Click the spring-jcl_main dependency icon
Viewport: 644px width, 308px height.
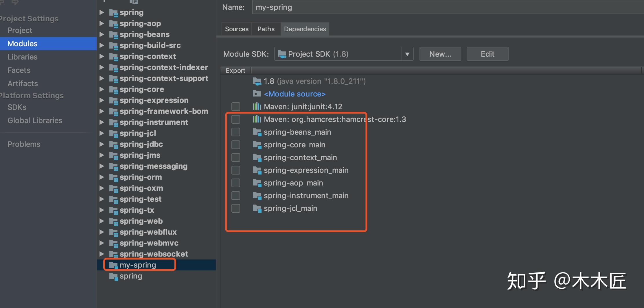(257, 209)
